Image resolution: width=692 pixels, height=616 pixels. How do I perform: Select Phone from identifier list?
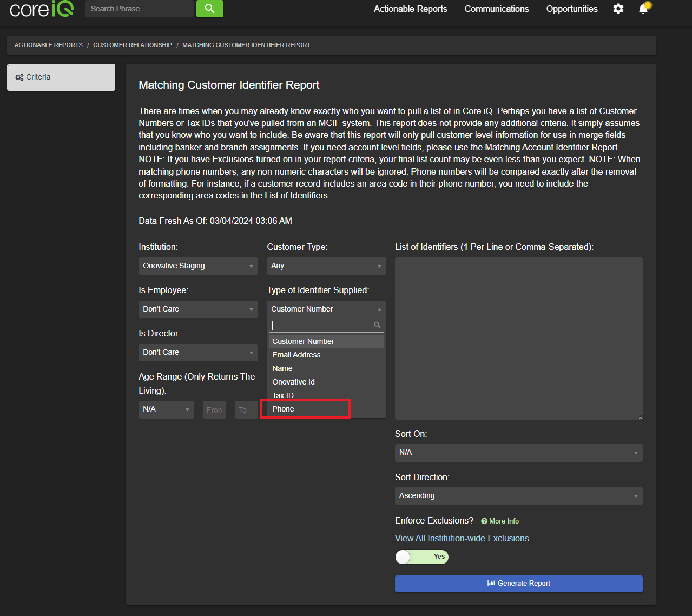pyautogui.click(x=326, y=409)
